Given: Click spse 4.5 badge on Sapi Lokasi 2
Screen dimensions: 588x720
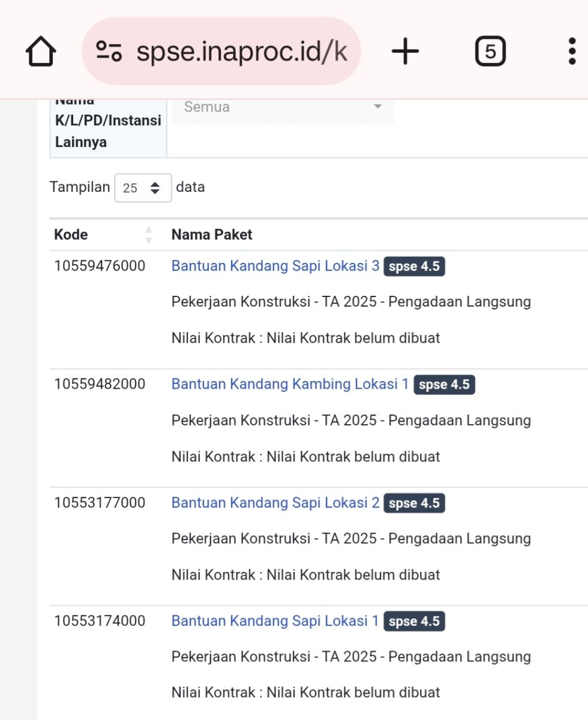Looking at the screenshot, I should (x=414, y=503).
